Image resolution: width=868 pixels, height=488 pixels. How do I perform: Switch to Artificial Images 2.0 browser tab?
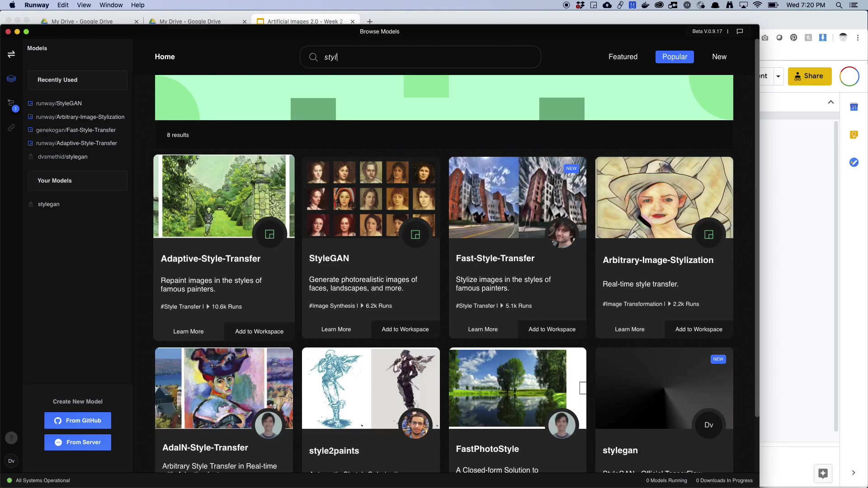[x=306, y=21]
